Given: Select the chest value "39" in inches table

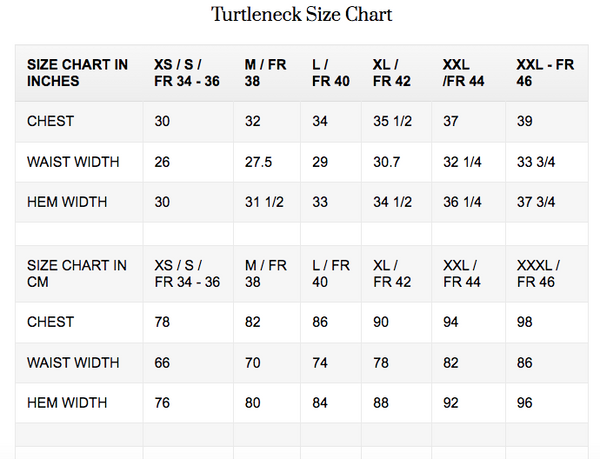Looking at the screenshot, I should 525,122.
